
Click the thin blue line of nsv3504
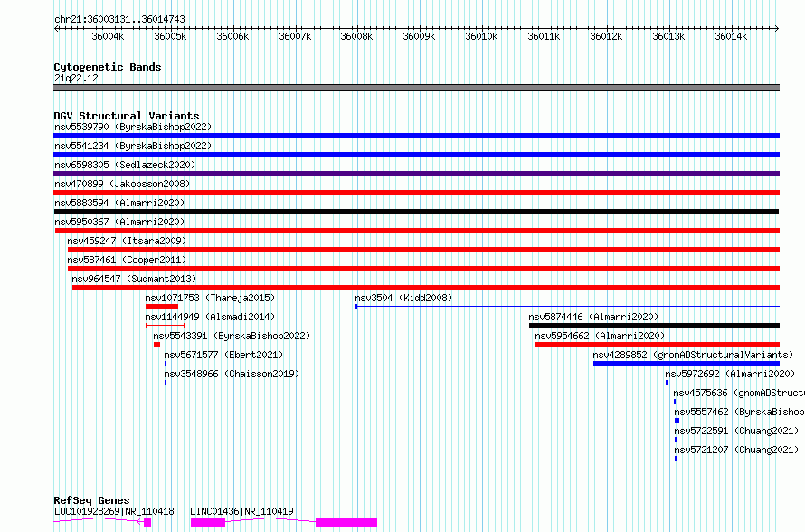pos(568,307)
